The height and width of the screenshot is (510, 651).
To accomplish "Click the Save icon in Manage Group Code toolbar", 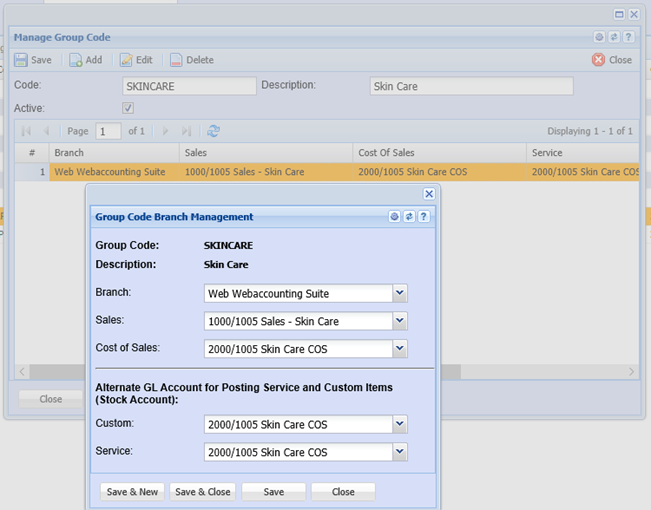I will pyautogui.click(x=21, y=60).
